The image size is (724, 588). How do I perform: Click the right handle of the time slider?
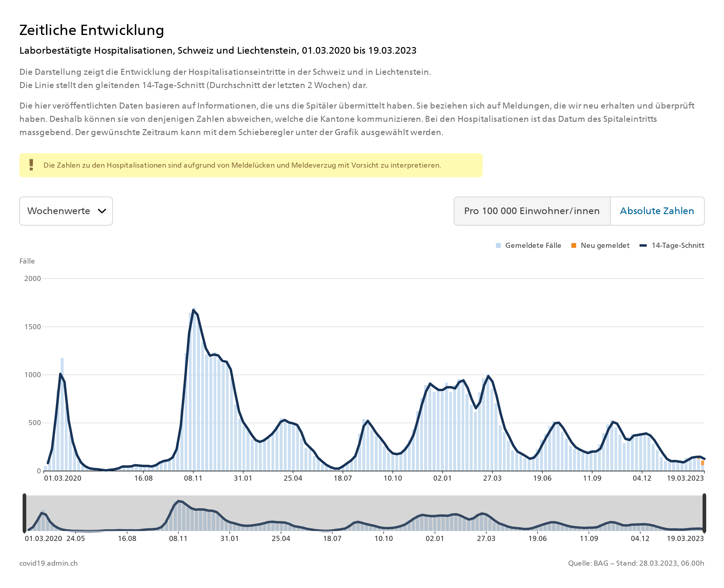[704, 513]
